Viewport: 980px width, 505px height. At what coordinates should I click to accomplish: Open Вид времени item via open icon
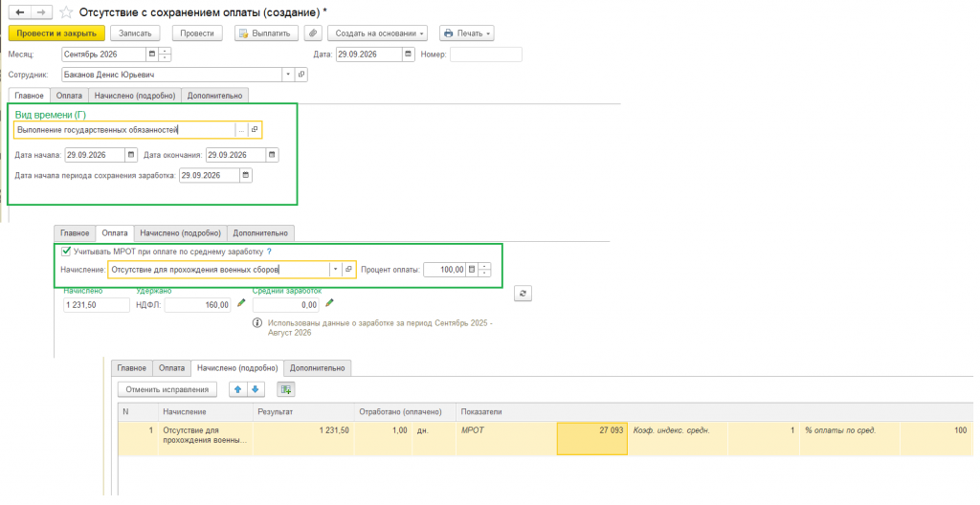click(x=255, y=130)
